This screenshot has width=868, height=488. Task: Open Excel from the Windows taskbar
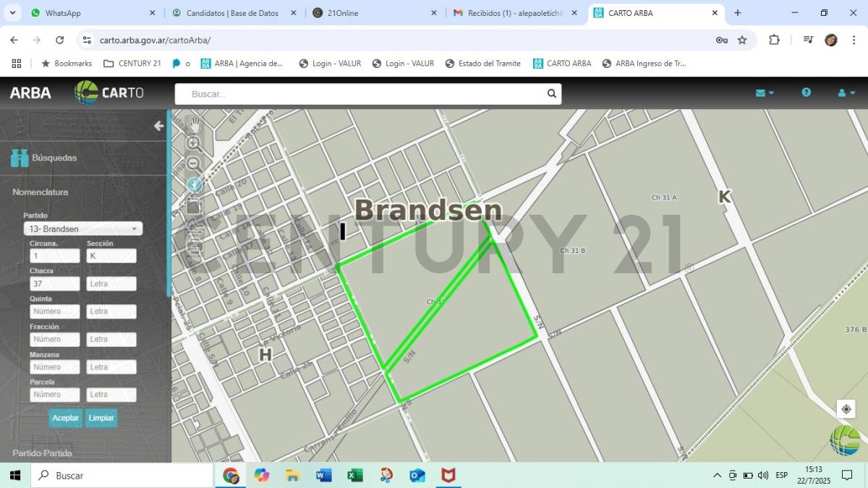pyautogui.click(x=355, y=475)
